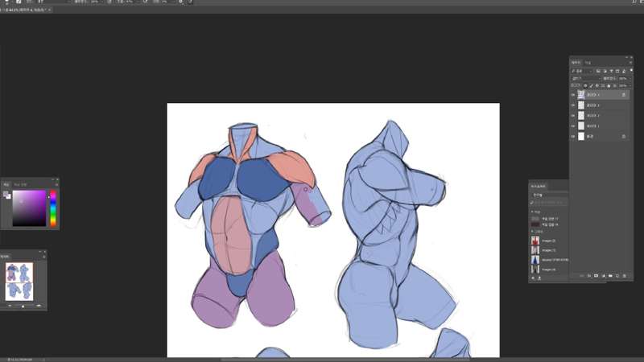Image resolution: width=644 pixels, height=362 pixels.
Task: Select the gray color swatch in Libraries panel
Action: click(535, 219)
